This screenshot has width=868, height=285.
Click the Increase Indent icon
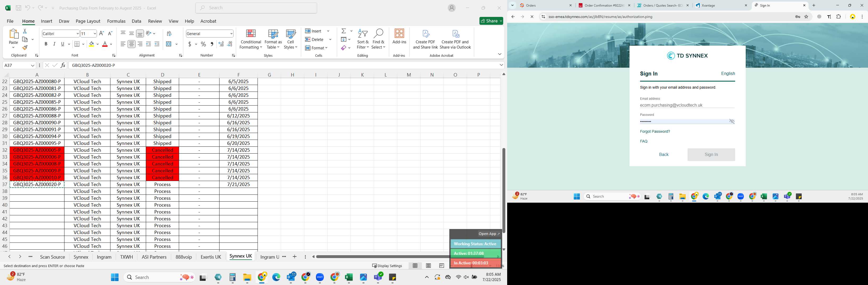point(157,44)
